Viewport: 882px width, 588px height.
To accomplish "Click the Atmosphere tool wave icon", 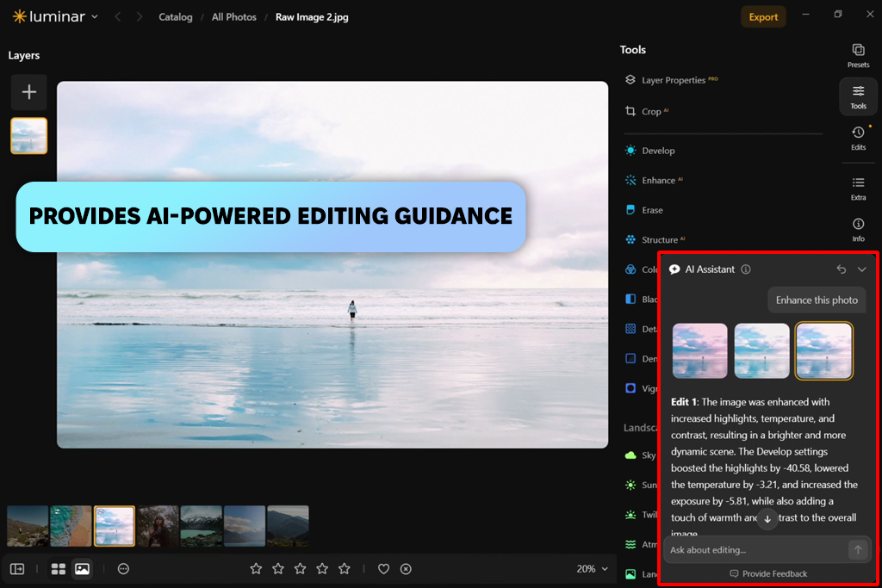I will [x=630, y=544].
